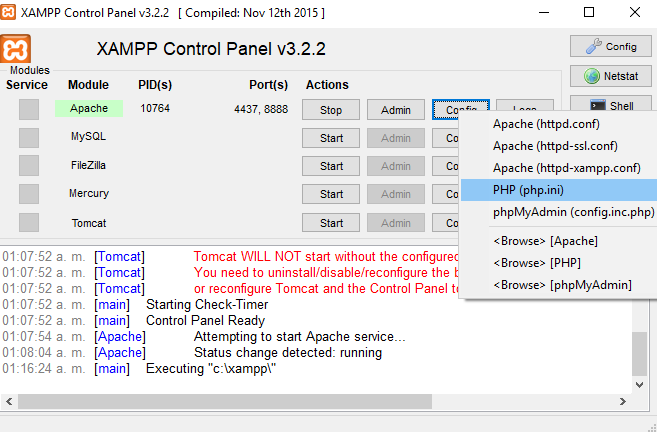Select Apache (httpd-xampp.conf) menu entry

pyautogui.click(x=559, y=168)
